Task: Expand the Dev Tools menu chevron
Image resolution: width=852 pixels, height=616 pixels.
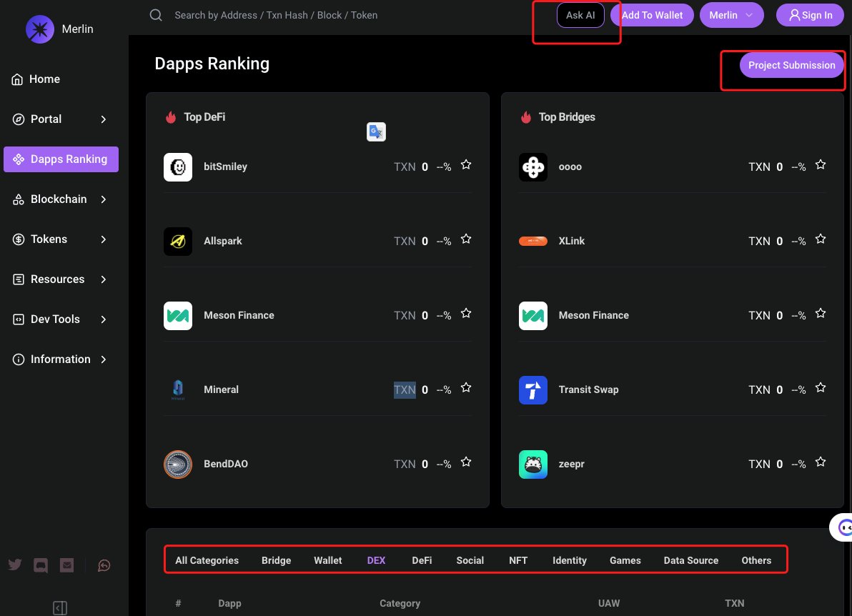Action: [x=103, y=319]
